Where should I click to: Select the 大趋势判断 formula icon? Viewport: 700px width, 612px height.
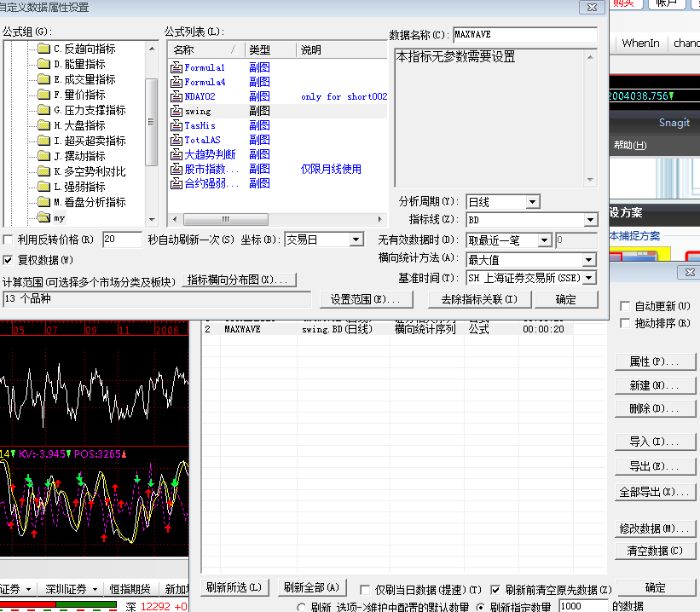[176, 154]
